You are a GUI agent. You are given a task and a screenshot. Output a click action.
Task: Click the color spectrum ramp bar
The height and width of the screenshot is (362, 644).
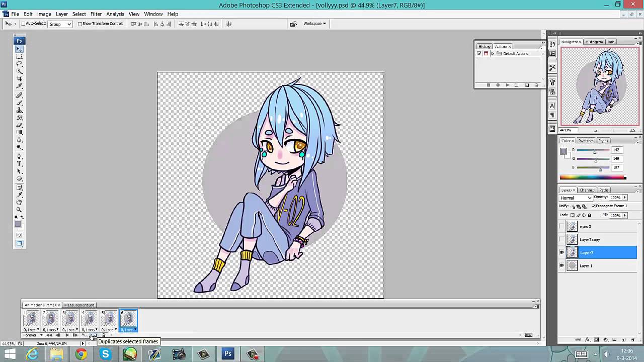[593, 177]
